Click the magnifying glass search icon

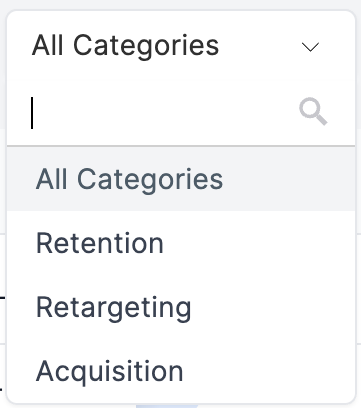tap(313, 112)
